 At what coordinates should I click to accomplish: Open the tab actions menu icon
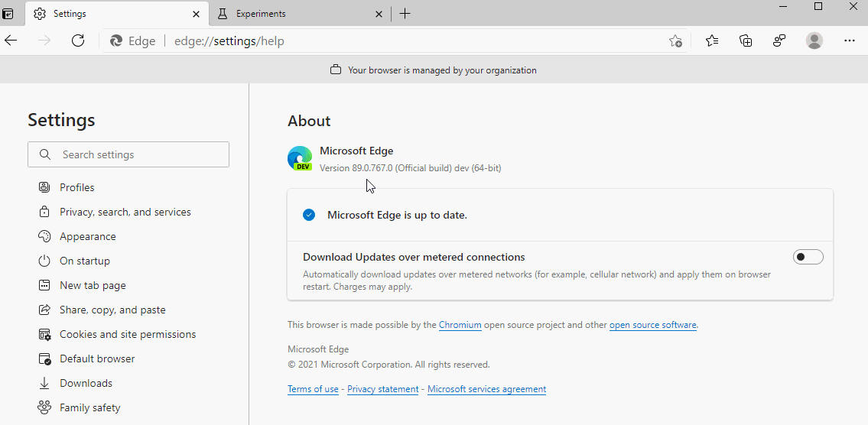tap(8, 14)
